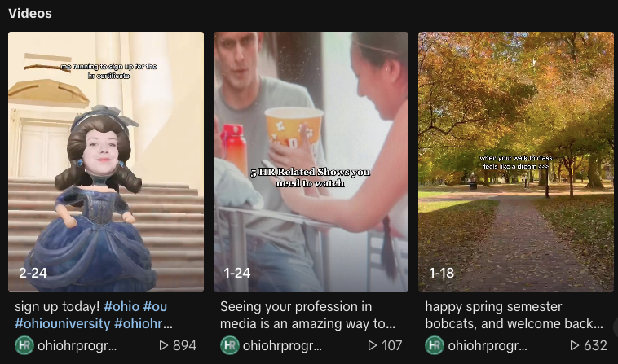Open ohiohrprogr profile name under second video
Screen dimensions: 618x364
[282, 345]
